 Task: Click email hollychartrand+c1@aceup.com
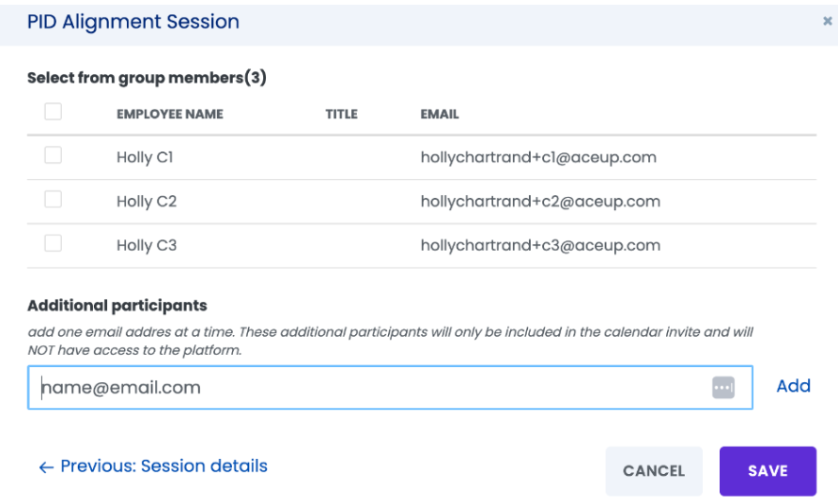[x=538, y=158]
